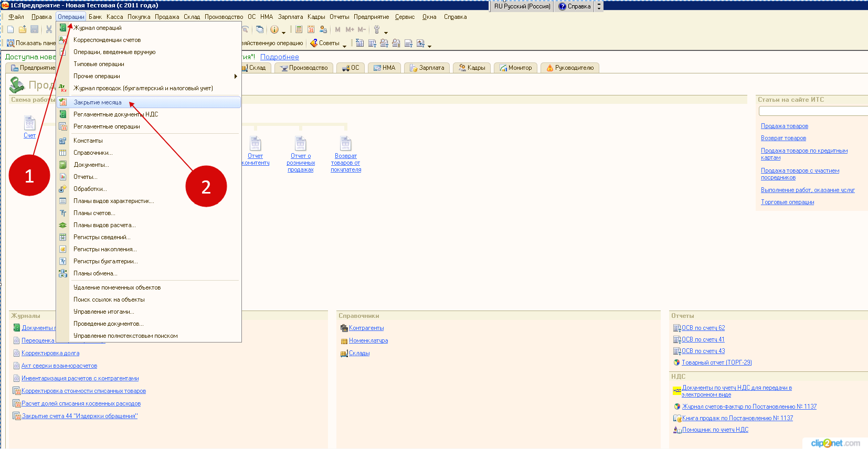The image size is (868, 449).
Task: Click the ИТС site search field
Action: click(x=813, y=111)
